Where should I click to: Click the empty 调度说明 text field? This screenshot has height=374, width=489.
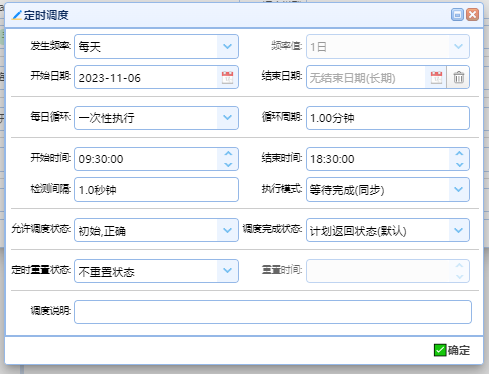tap(273, 312)
